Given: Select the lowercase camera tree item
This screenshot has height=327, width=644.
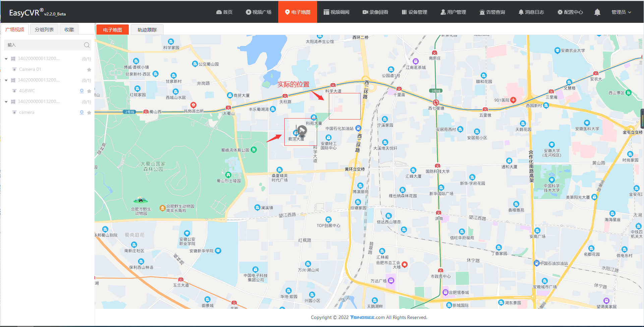Looking at the screenshot, I should pos(26,112).
